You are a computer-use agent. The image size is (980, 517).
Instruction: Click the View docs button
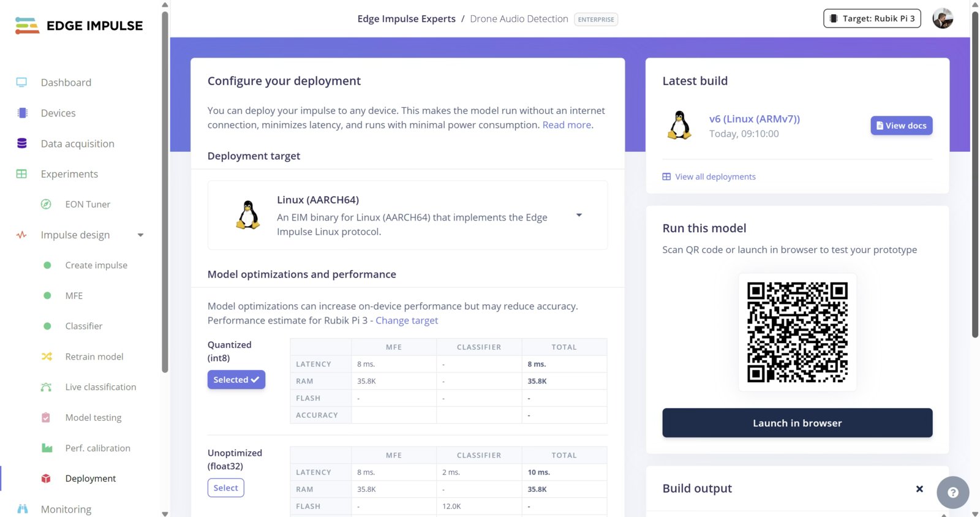pyautogui.click(x=902, y=126)
